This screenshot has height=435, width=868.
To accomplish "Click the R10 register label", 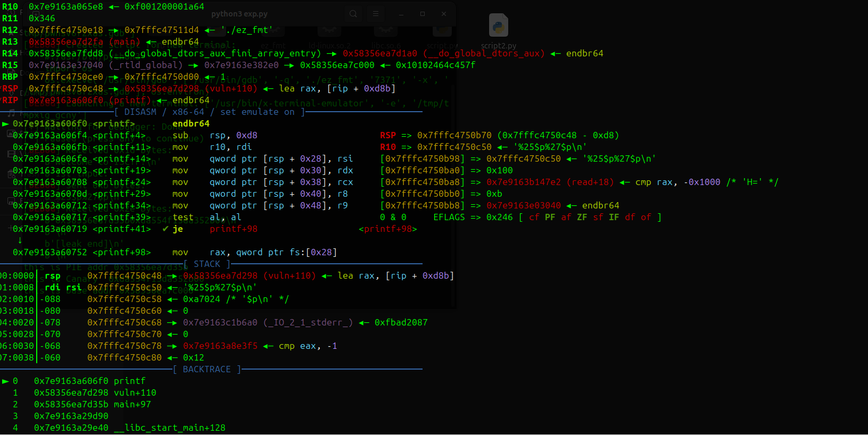I will [x=10, y=6].
